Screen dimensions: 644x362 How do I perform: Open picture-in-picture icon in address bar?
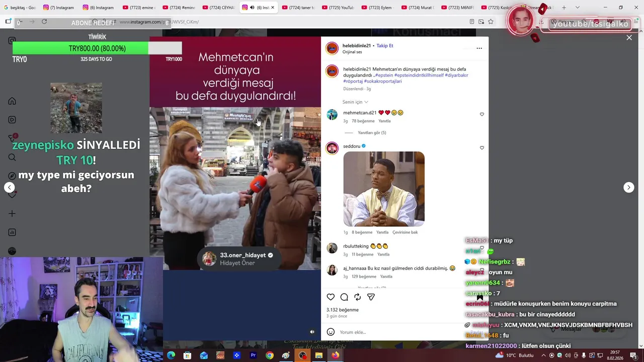481,22
